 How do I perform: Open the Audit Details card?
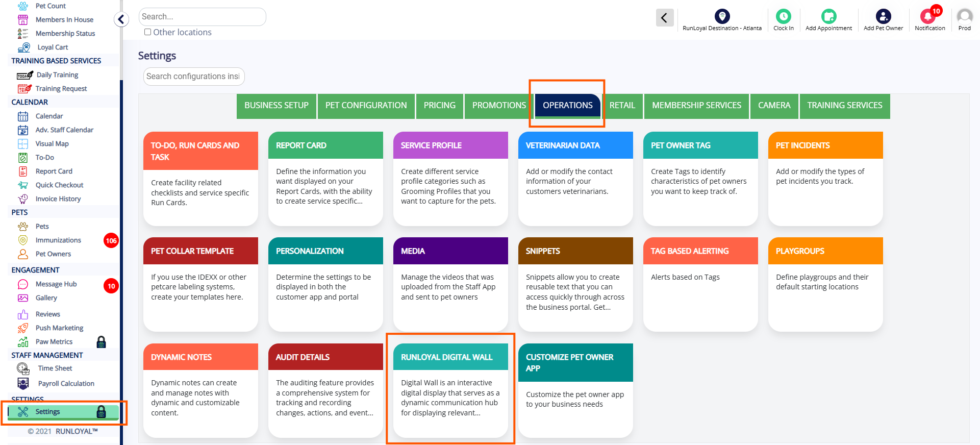pyautogui.click(x=325, y=390)
